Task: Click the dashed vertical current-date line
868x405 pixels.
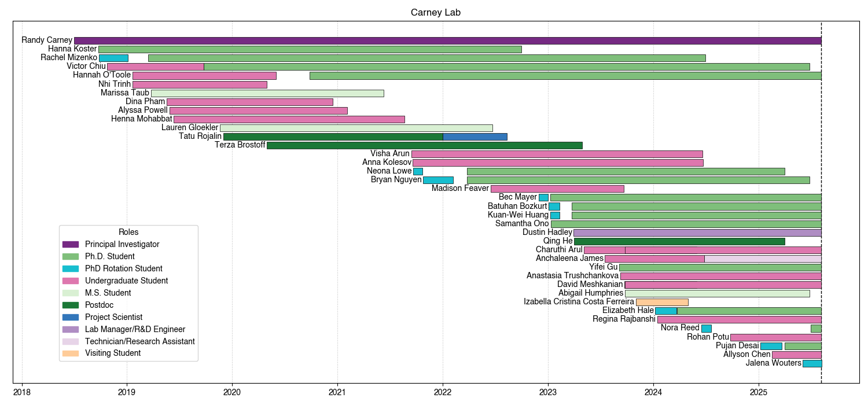Action: pos(821,203)
